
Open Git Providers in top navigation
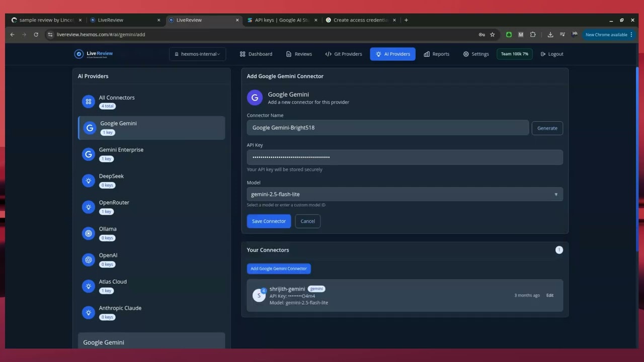[x=344, y=54]
